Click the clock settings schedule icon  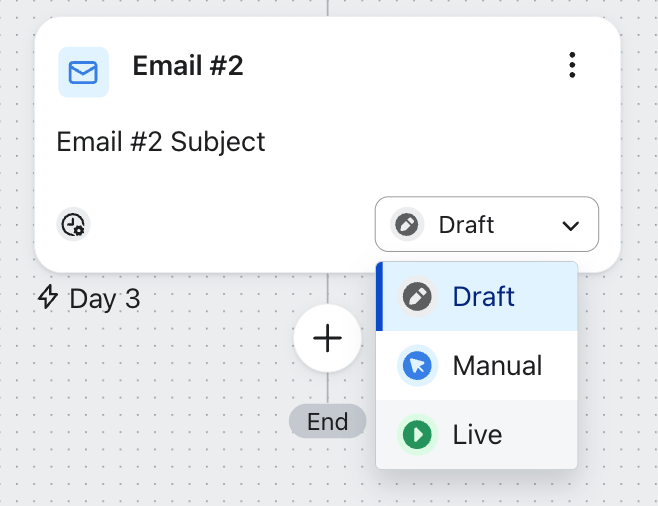[x=73, y=224]
